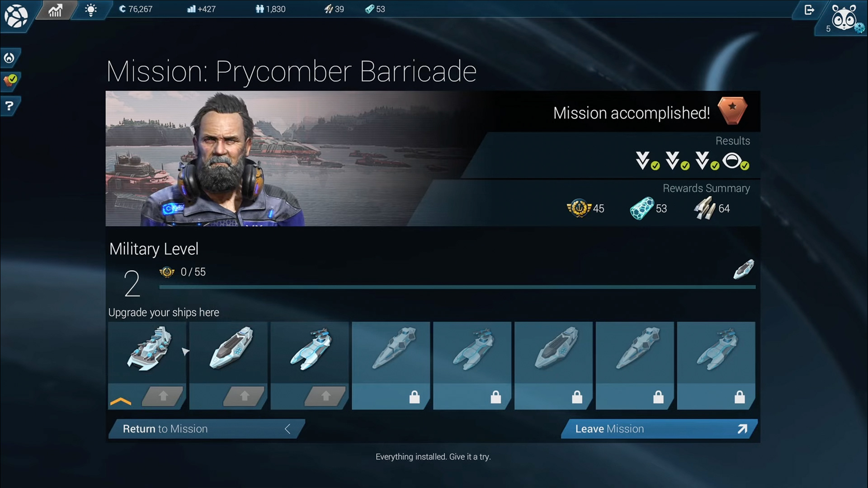Image resolution: width=868 pixels, height=488 pixels.
Task: Select the ring-shaped objective result icon
Action: [x=735, y=161]
